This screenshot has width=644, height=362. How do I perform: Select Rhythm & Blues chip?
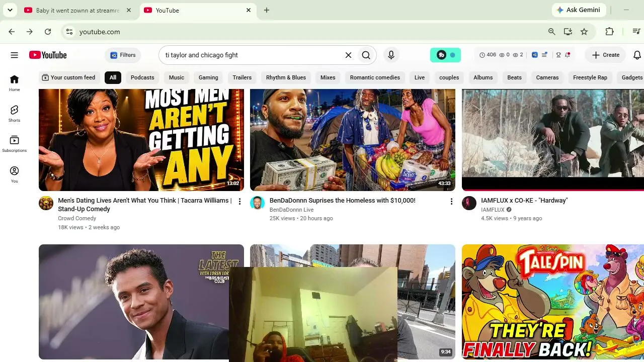point(286,77)
